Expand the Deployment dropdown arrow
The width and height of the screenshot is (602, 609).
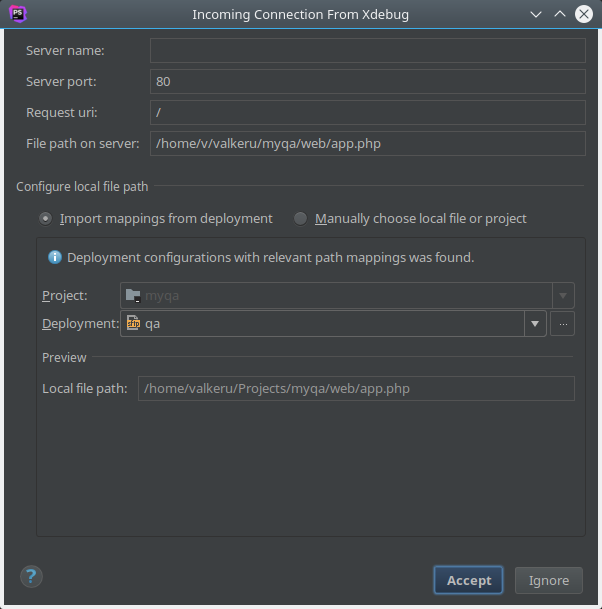pos(535,323)
